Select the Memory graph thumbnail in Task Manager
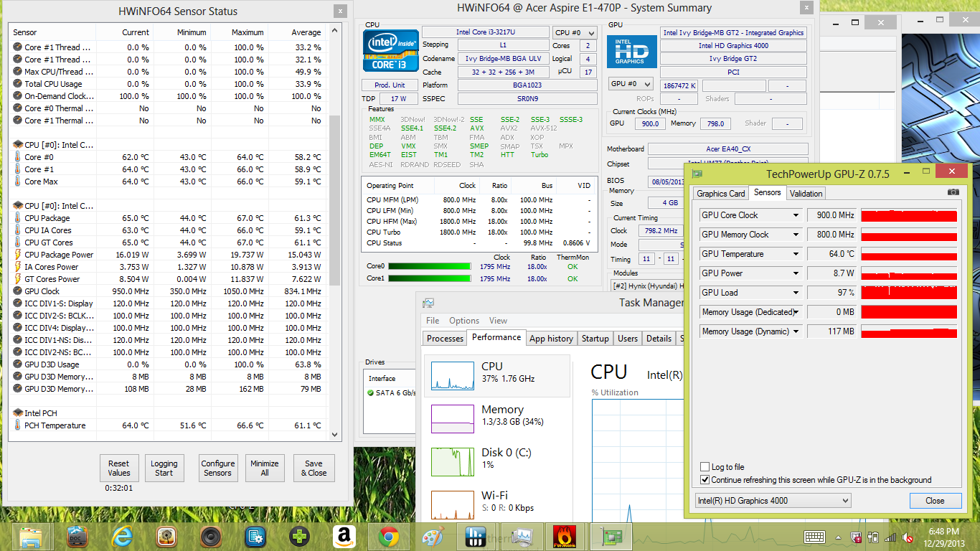 452,419
